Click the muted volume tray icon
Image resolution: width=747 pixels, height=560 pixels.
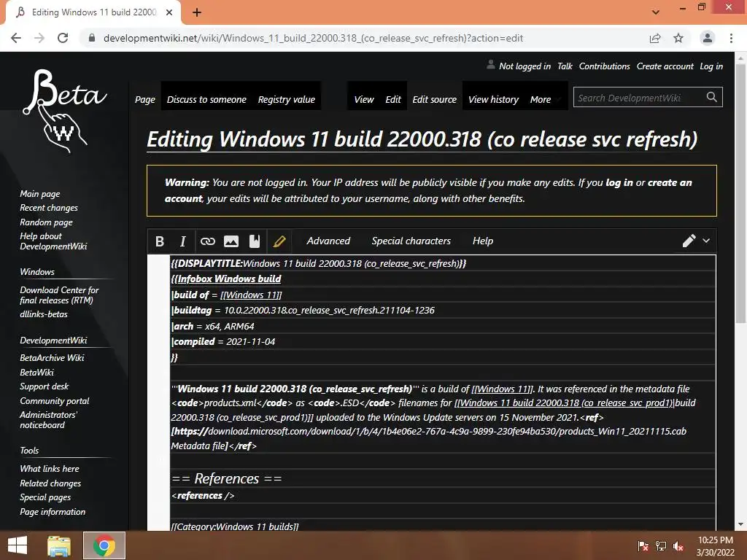678,546
